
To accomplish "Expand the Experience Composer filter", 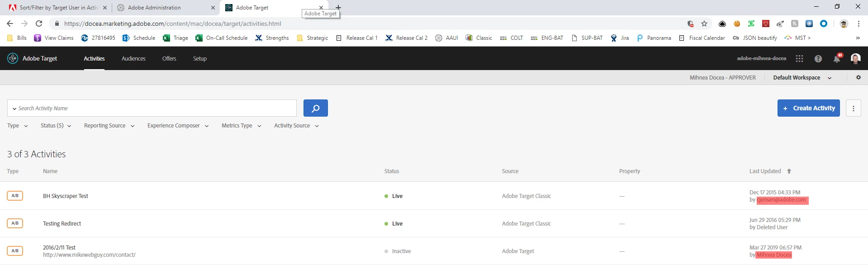I will pos(178,126).
